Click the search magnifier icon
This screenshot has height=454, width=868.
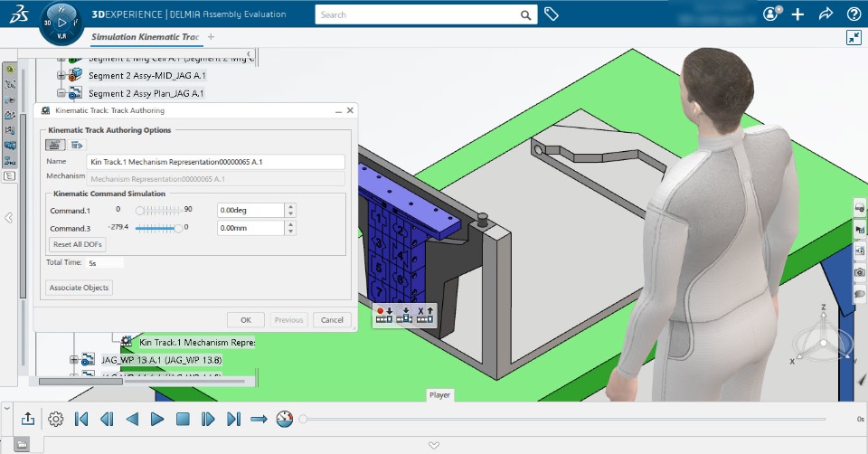click(525, 15)
